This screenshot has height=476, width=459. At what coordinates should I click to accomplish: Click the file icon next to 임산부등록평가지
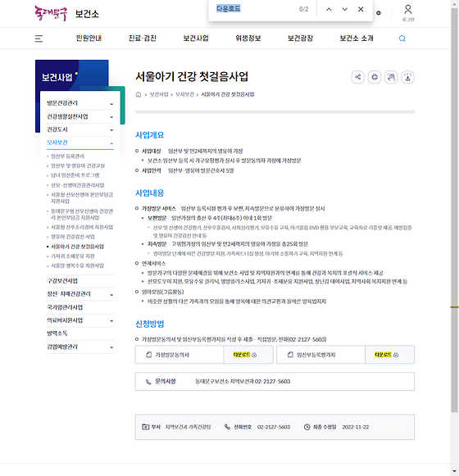[x=290, y=355]
